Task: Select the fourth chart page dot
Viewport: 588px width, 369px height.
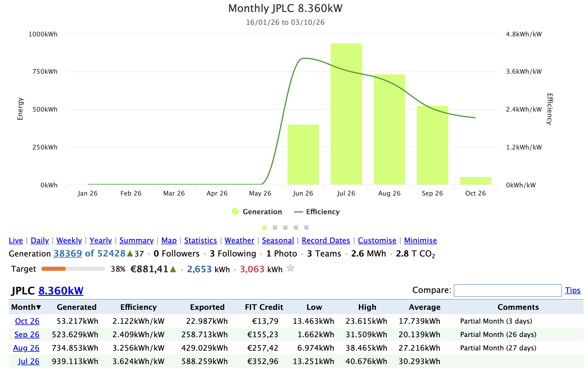Action: [x=296, y=227]
